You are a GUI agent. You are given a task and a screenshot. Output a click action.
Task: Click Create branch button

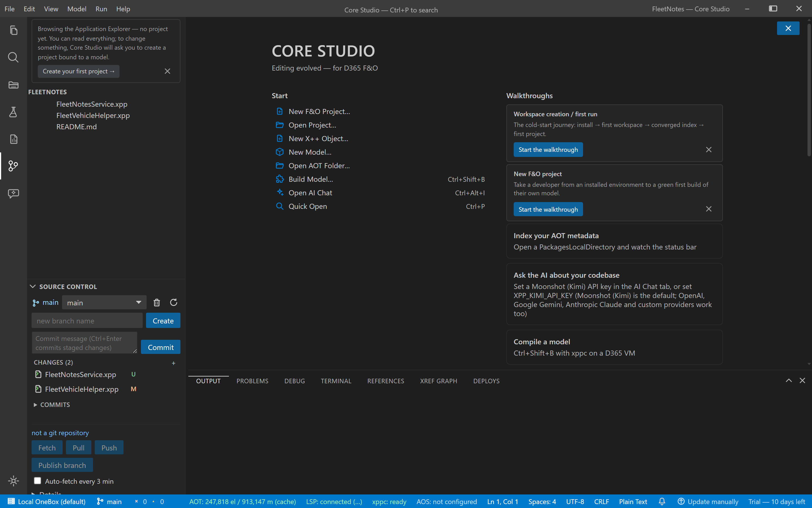tap(163, 321)
